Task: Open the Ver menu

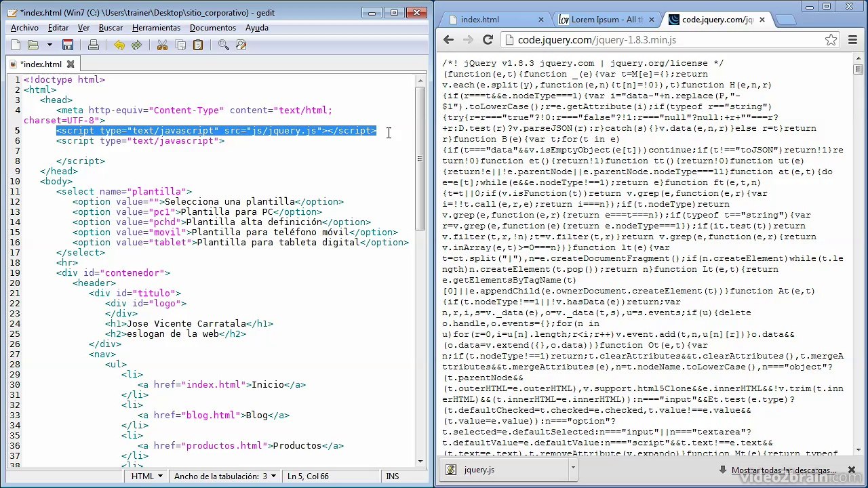Action: 83,28
